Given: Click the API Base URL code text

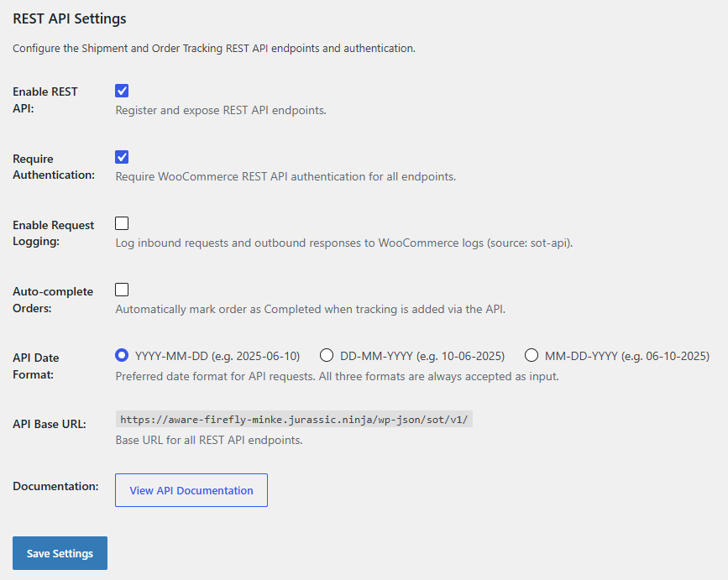Looking at the screenshot, I should 294,420.
